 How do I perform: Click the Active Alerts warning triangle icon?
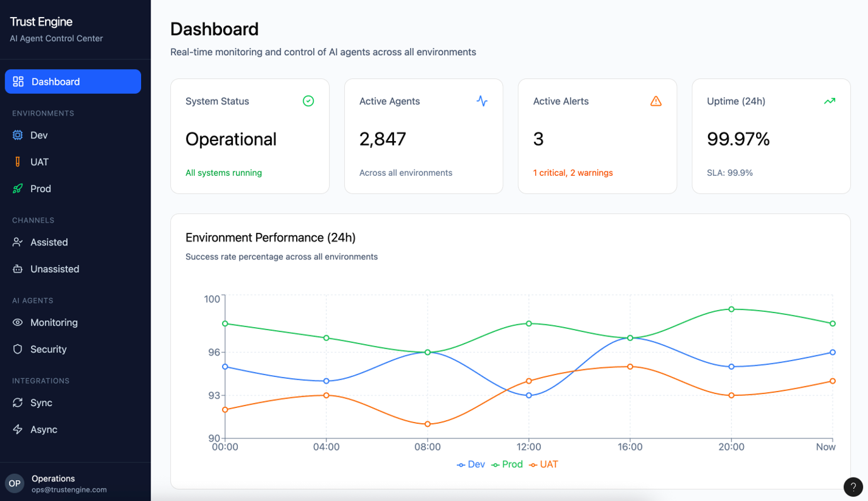click(x=655, y=101)
